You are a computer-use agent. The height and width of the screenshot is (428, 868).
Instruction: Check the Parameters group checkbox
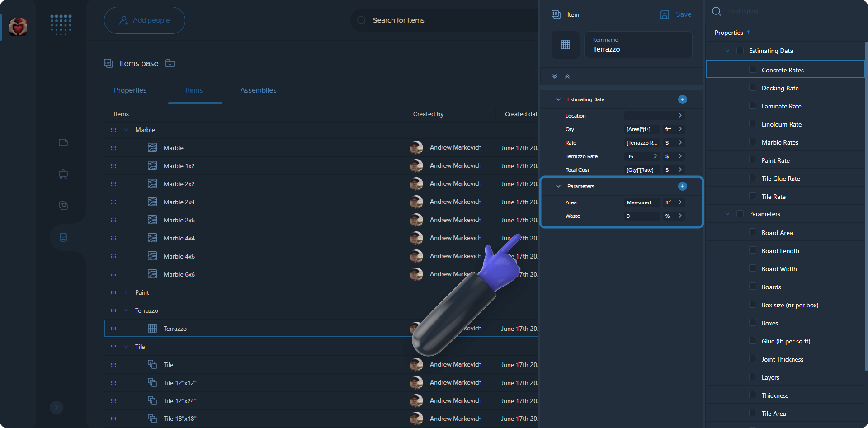click(x=740, y=214)
